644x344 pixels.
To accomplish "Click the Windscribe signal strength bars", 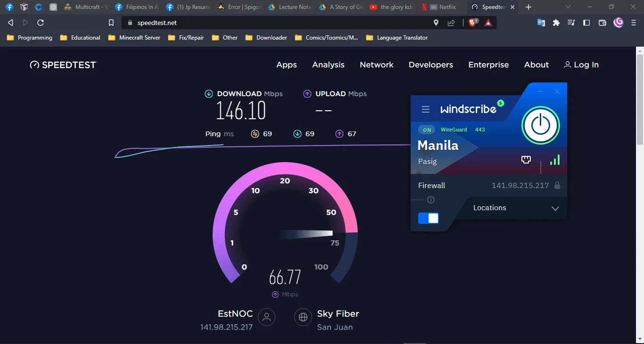I will pyautogui.click(x=555, y=160).
